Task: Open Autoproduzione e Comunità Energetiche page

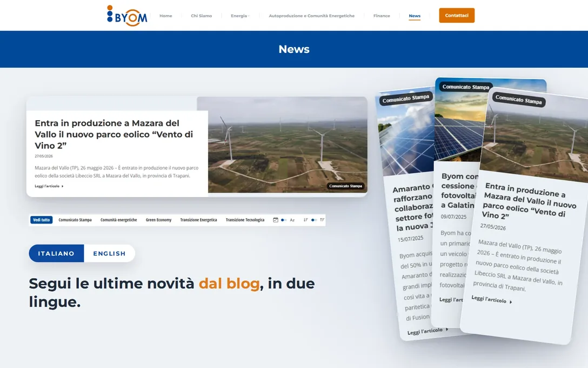Action: pos(312,16)
